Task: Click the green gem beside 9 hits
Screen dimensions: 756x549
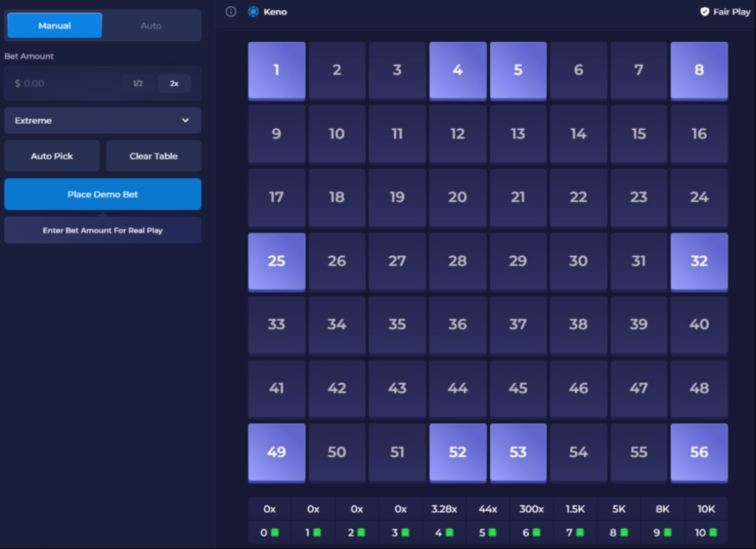Action: [x=667, y=533]
